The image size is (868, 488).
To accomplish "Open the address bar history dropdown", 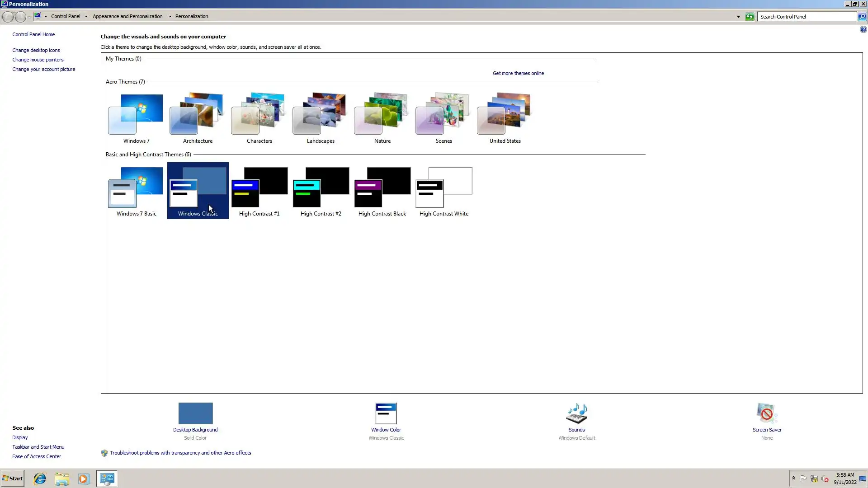I will point(738,17).
